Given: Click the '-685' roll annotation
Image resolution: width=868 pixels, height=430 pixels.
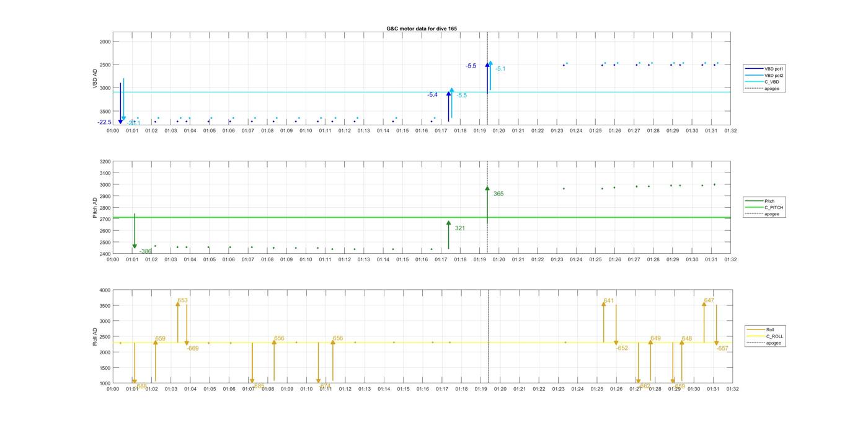Looking at the screenshot, I should pos(259,386).
